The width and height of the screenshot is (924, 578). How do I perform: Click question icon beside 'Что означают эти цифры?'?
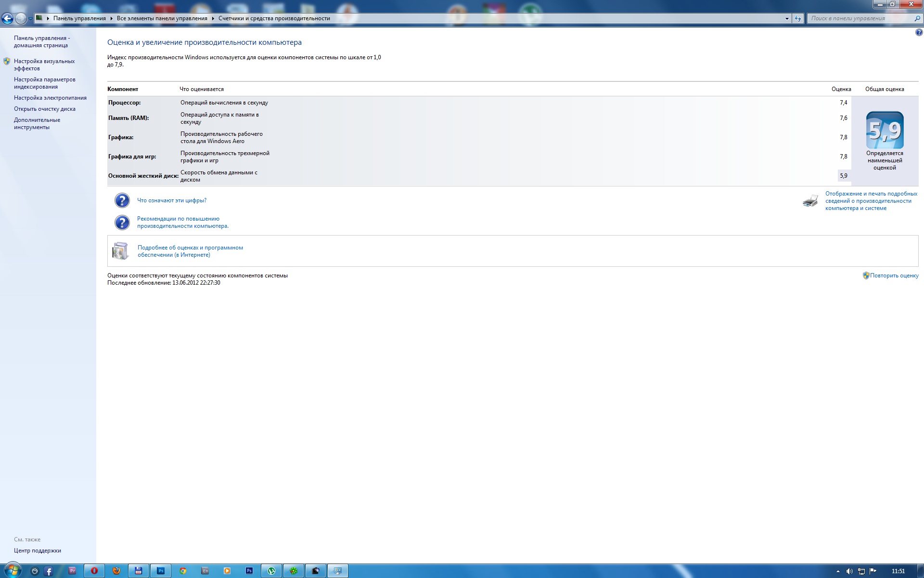[x=122, y=200]
